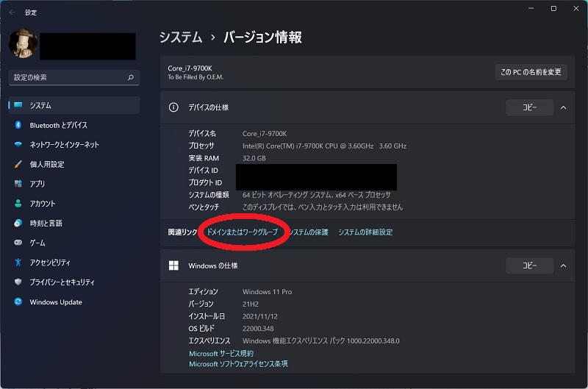Click the Windows Update refresh icon
Image resolution: width=588 pixels, height=389 pixels.
pyautogui.click(x=18, y=301)
